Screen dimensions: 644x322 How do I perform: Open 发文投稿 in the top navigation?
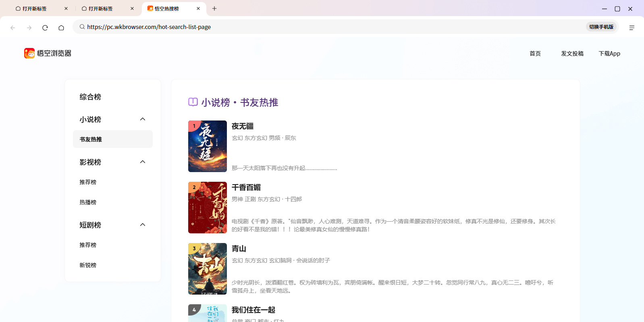[572, 54]
